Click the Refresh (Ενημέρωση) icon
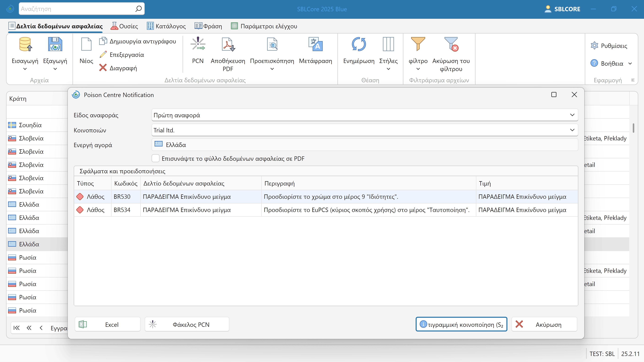 click(x=359, y=44)
